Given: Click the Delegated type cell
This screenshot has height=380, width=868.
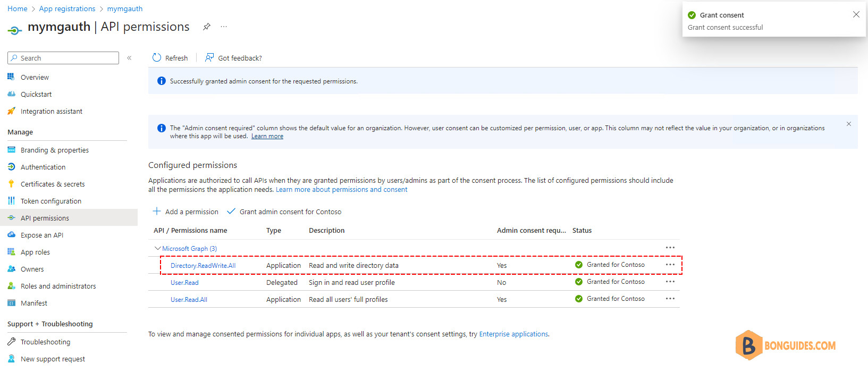Looking at the screenshot, I should 282,282.
